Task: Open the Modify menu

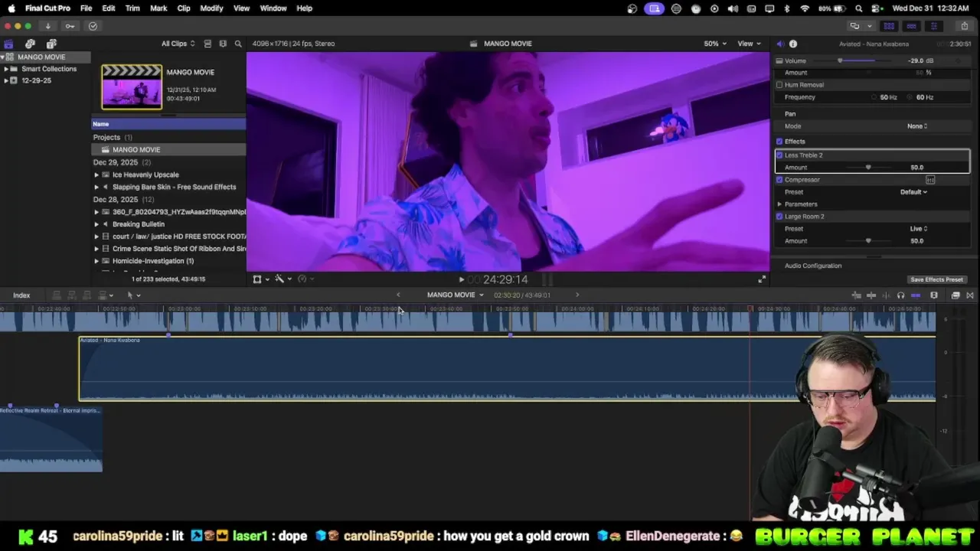Action: tap(211, 8)
